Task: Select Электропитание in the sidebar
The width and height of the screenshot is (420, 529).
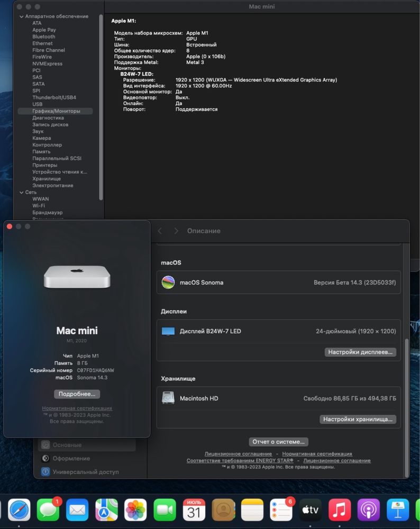Action: pyautogui.click(x=52, y=185)
